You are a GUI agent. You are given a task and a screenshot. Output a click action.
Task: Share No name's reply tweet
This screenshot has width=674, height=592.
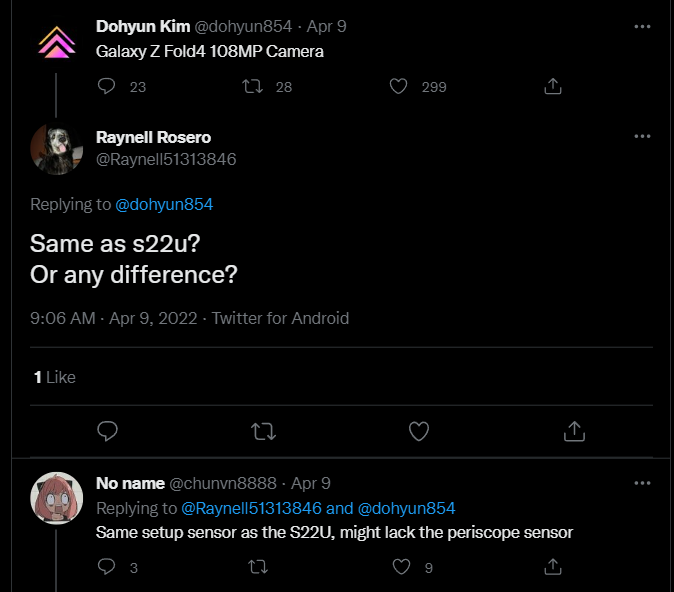(552, 567)
